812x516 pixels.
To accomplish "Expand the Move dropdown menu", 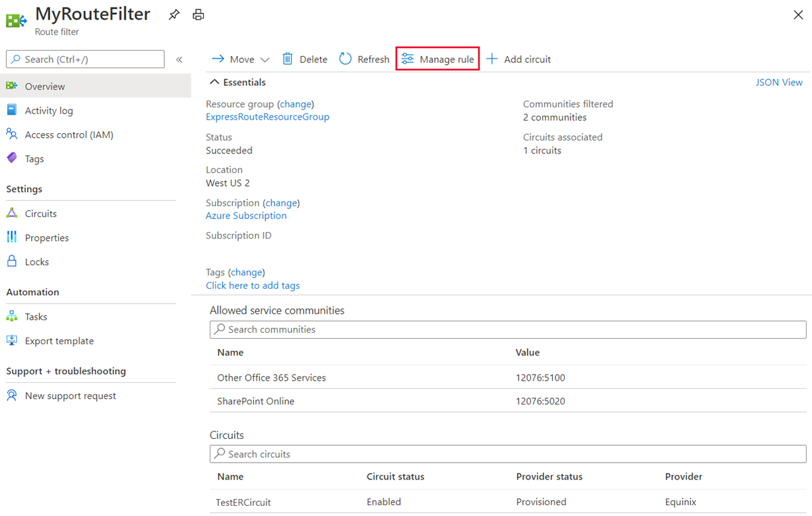I will coord(265,60).
